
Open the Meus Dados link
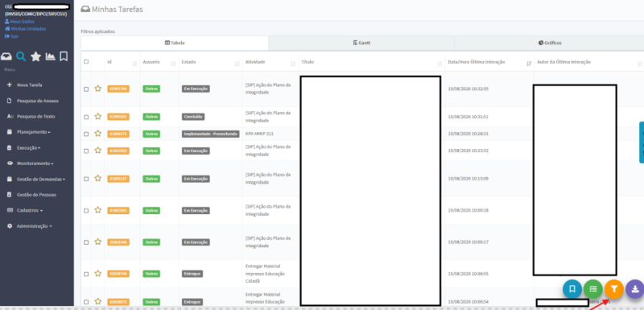[19, 22]
